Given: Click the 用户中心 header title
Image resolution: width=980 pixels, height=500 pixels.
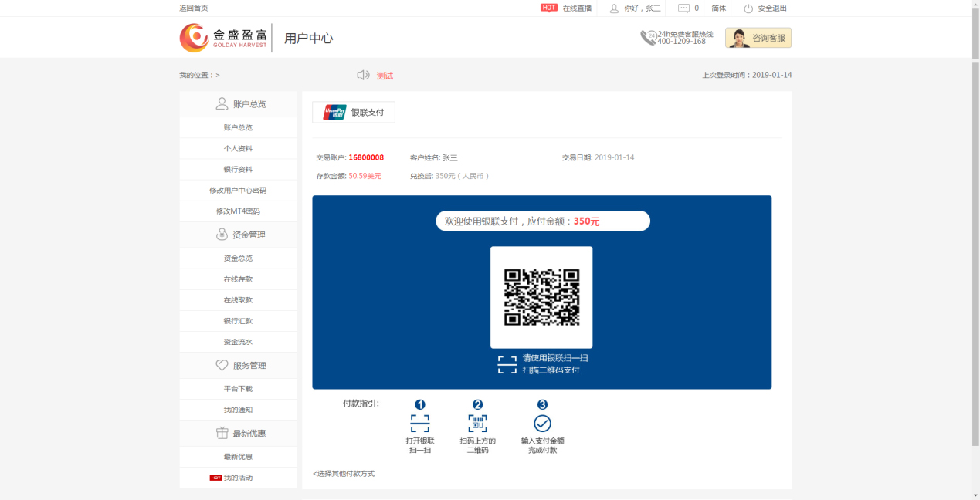Looking at the screenshot, I should tap(309, 38).
